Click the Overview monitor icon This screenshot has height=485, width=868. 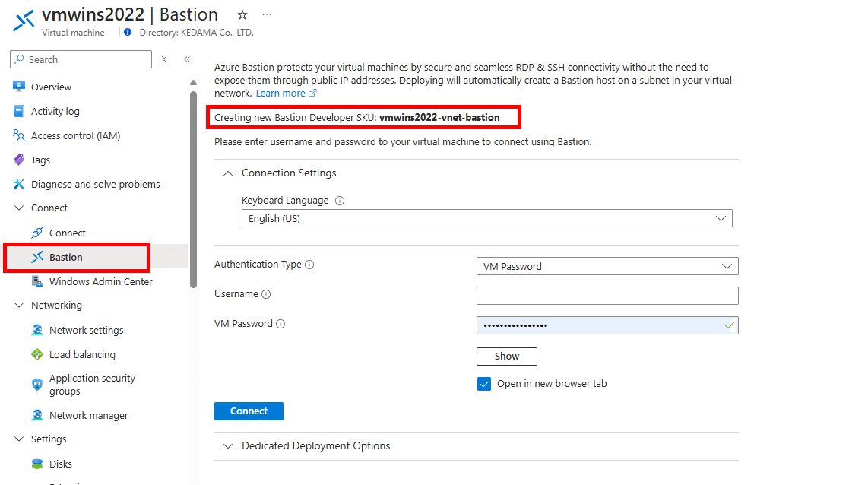pyautogui.click(x=19, y=87)
